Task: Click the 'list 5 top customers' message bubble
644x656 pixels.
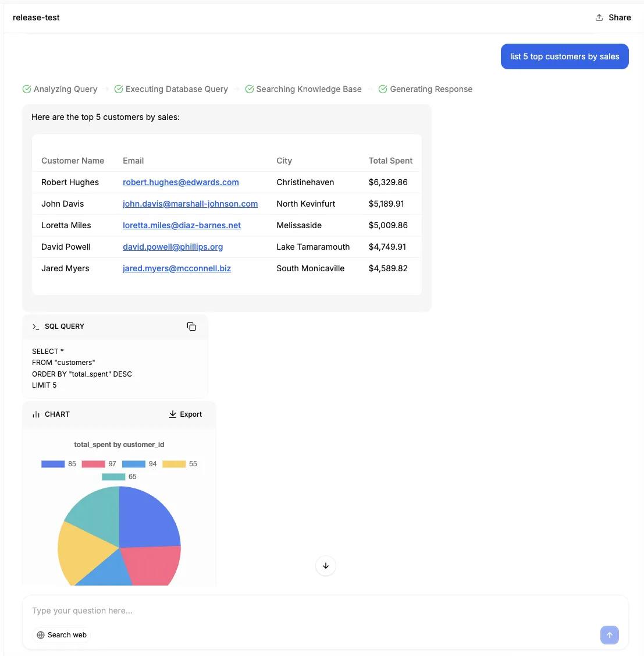Action: point(564,56)
